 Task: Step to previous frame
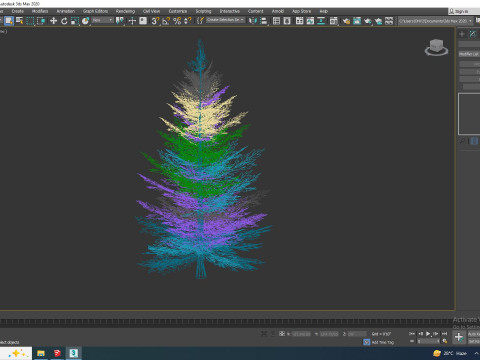tap(420, 334)
